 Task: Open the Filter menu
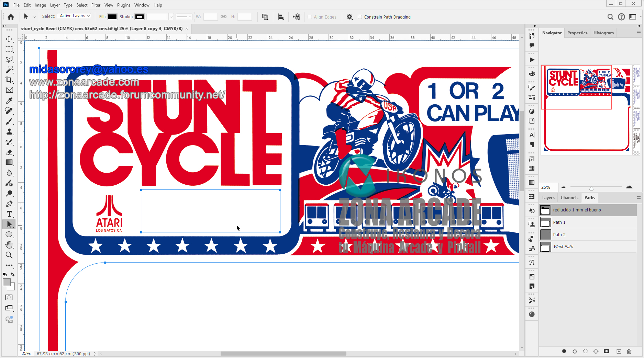click(x=96, y=5)
